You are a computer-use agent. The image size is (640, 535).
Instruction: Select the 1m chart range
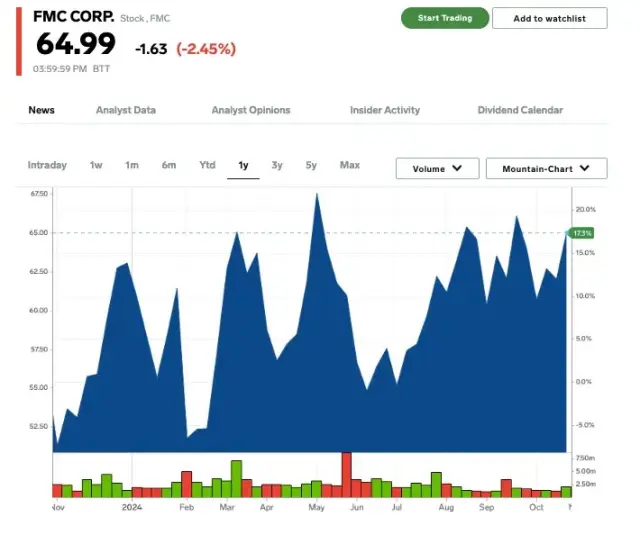132,165
